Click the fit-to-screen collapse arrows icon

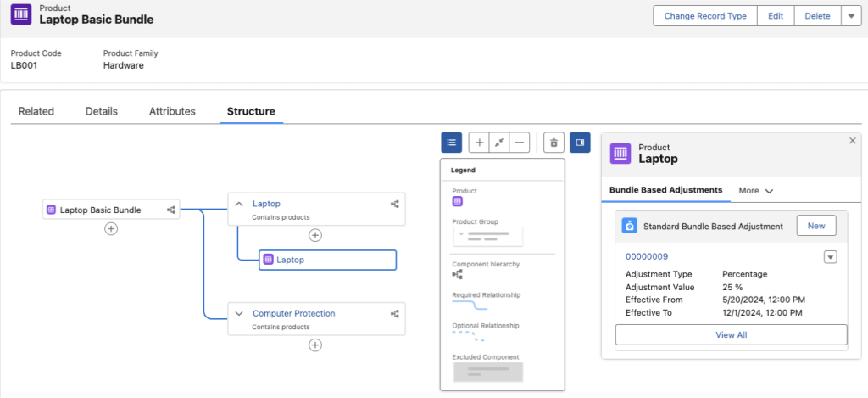click(499, 143)
